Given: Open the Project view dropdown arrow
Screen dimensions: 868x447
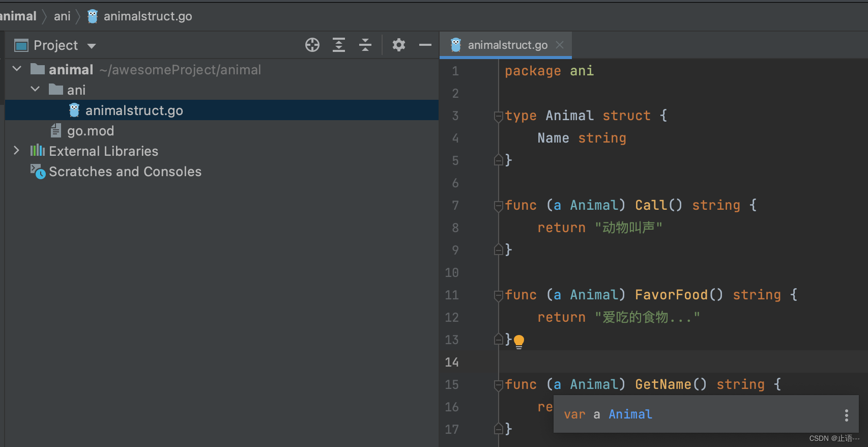Looking at the screenshot, I should click(92, 46).
